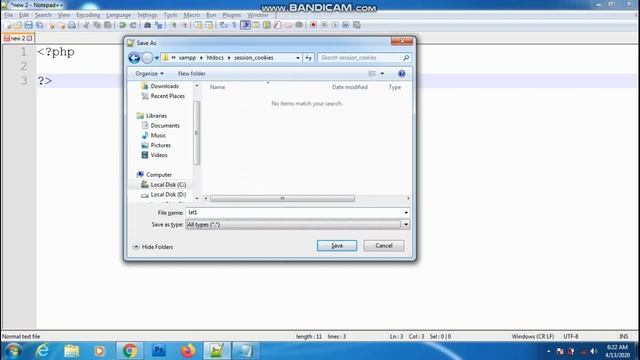Click the New folder button

(x=191, y=73)
